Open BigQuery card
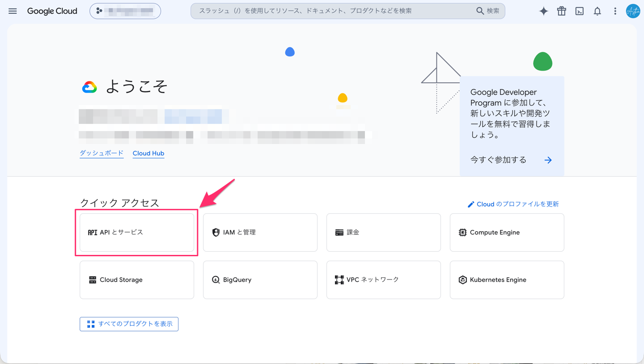This screenshot has height=364, width=644. tap(260, 280)
